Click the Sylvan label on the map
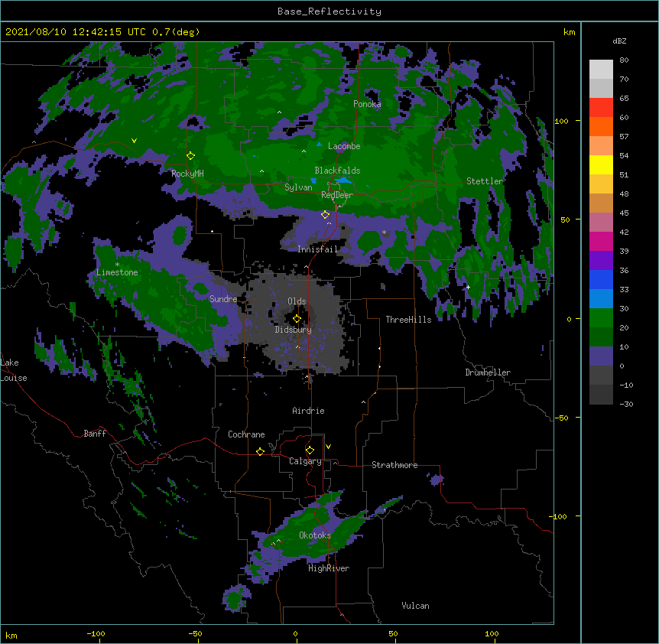Screen dimensions: 659x644 (x=298, y=187)
